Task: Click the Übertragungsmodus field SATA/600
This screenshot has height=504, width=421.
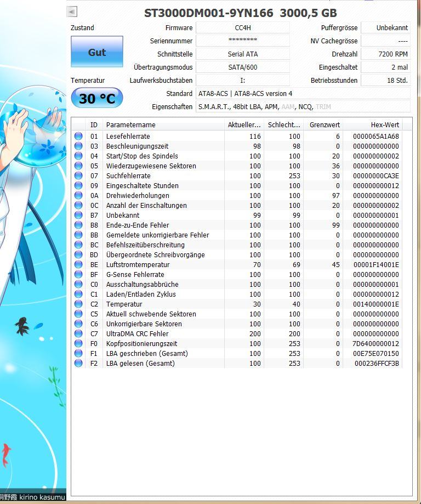Action: [x=243, y=67]
